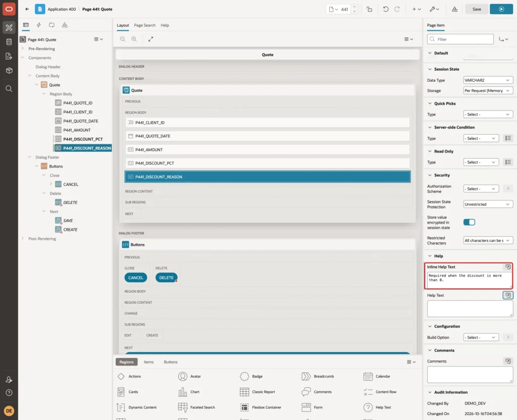Open the Quick Picks Type dropdown
517x420 pixels.
coord(488,115)
